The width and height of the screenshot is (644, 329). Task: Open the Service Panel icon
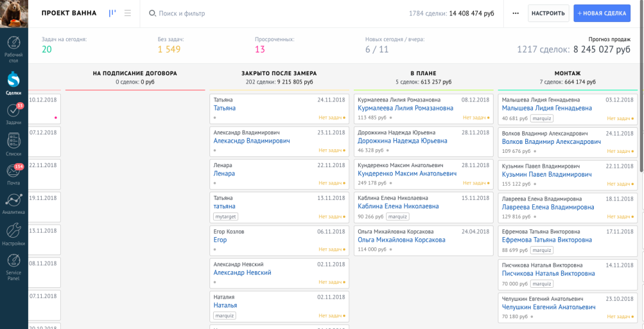pos(14,266)
